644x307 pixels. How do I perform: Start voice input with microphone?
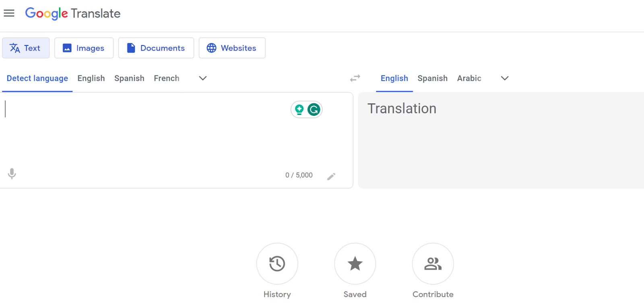(x=12, y=174)
